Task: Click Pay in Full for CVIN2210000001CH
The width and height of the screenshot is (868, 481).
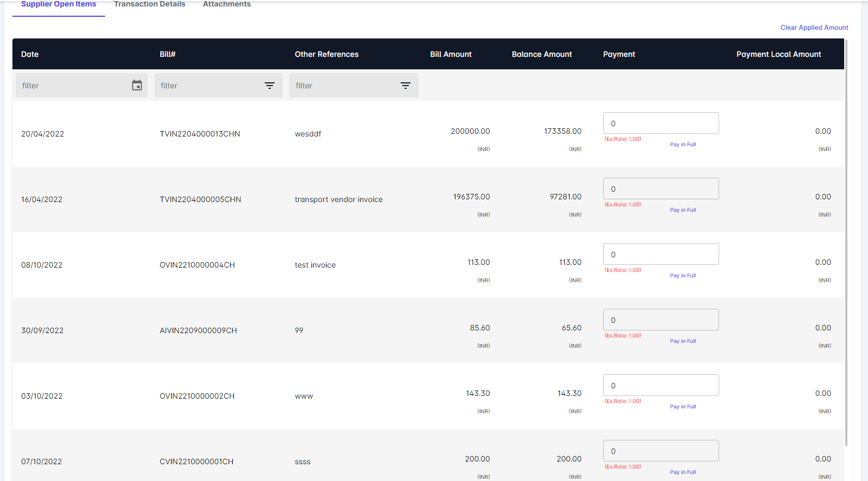Action: tap(683, 472)
